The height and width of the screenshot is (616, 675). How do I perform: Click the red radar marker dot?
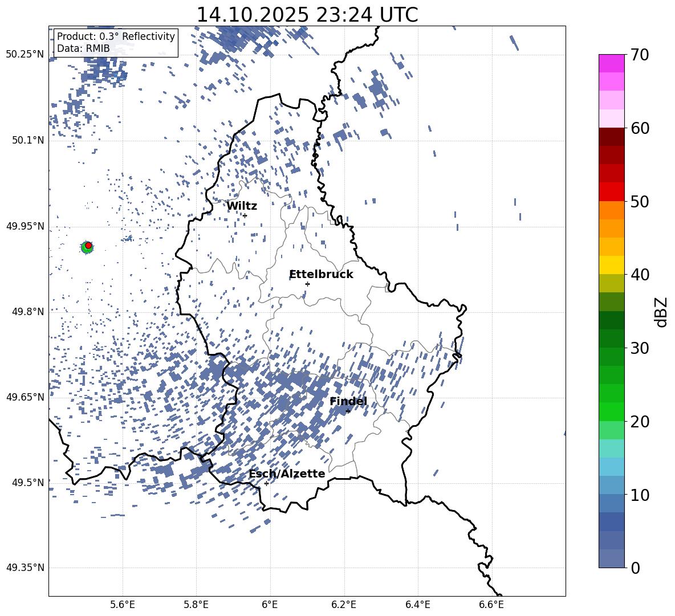click(88, 246)
